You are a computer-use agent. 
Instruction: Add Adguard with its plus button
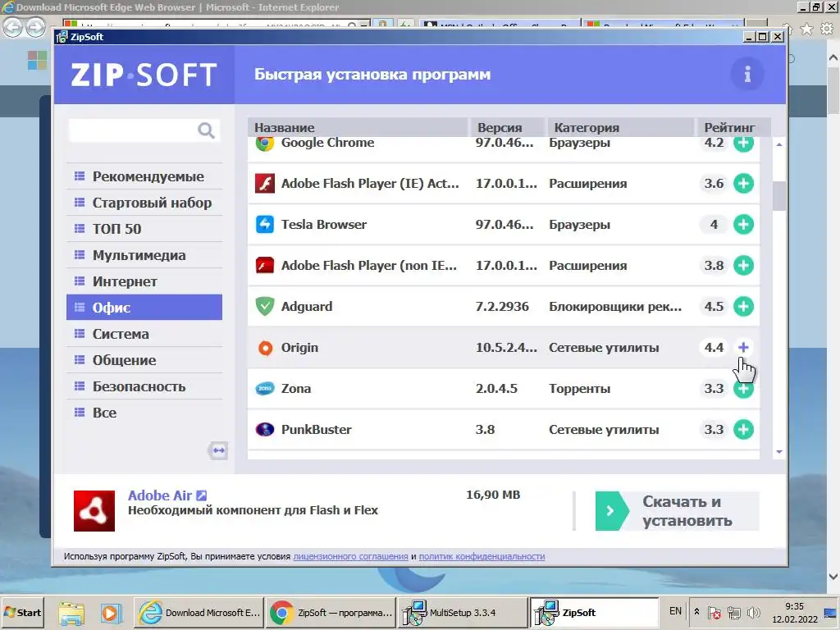tap(743, 307)
